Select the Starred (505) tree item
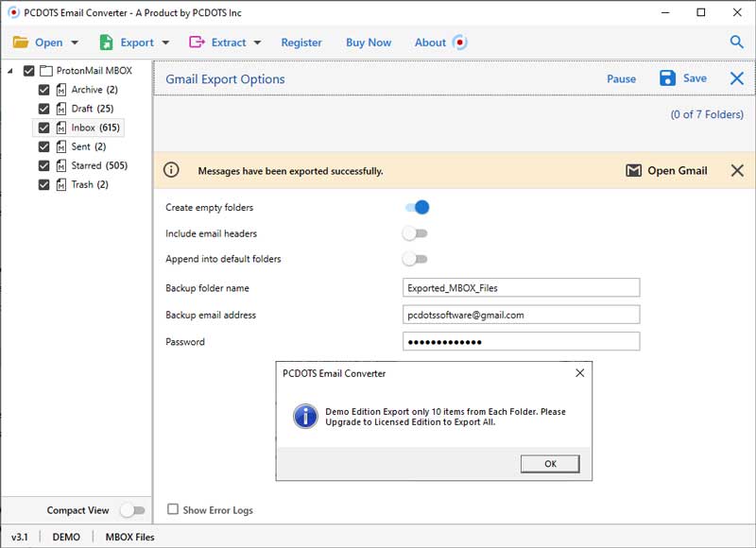756x548 pixels. [99, 165]
